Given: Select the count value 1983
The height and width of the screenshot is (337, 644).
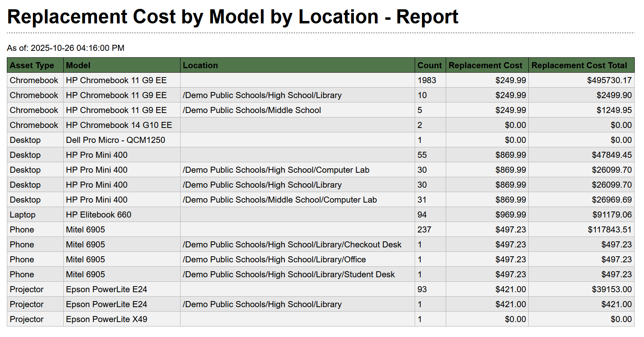Looking at the screenshot, I should click(x=427, y=80).
